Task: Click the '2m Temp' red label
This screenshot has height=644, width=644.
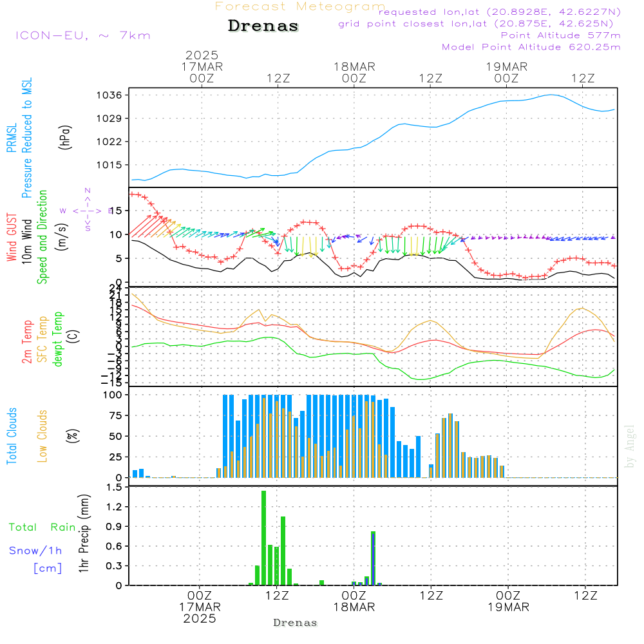Action: click(x=26, y=342)
